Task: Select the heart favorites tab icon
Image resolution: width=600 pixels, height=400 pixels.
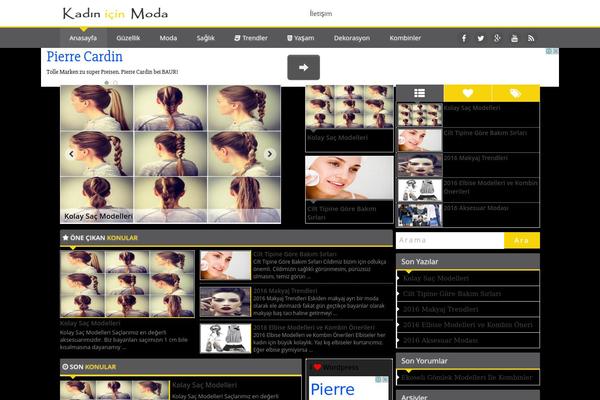Action: point(468,93)
